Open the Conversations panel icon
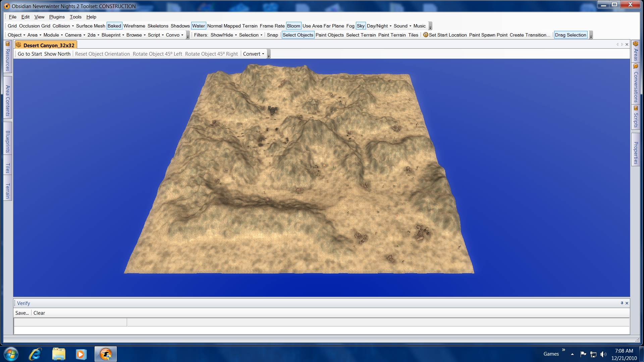Image resolution: width=644 pixels, height=362 pixels. [x=635, y=66]
